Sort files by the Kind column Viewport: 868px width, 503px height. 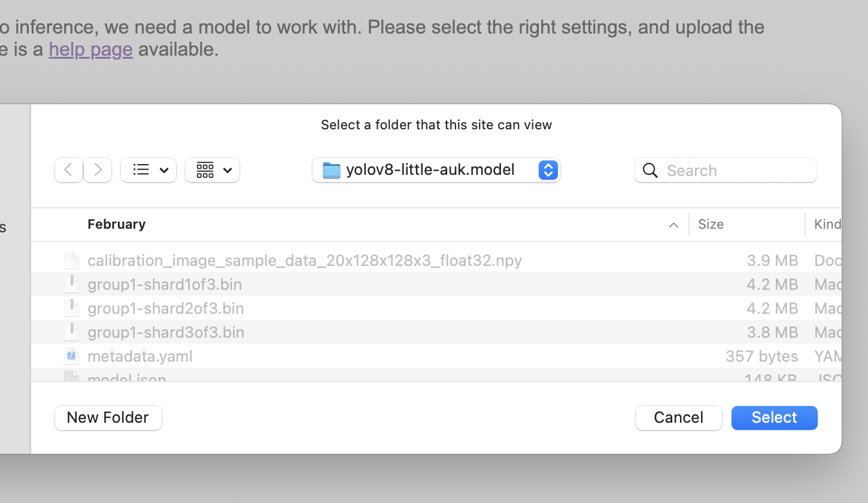click(x=828, y=224)
